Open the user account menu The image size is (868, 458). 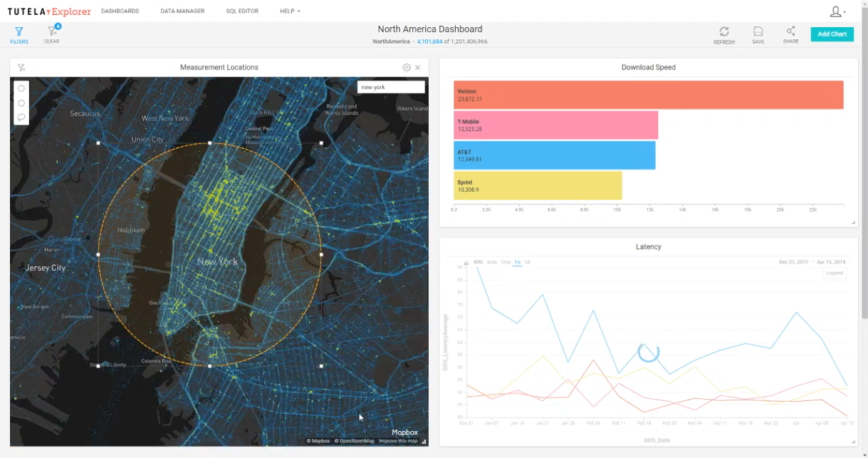[837, 11]
